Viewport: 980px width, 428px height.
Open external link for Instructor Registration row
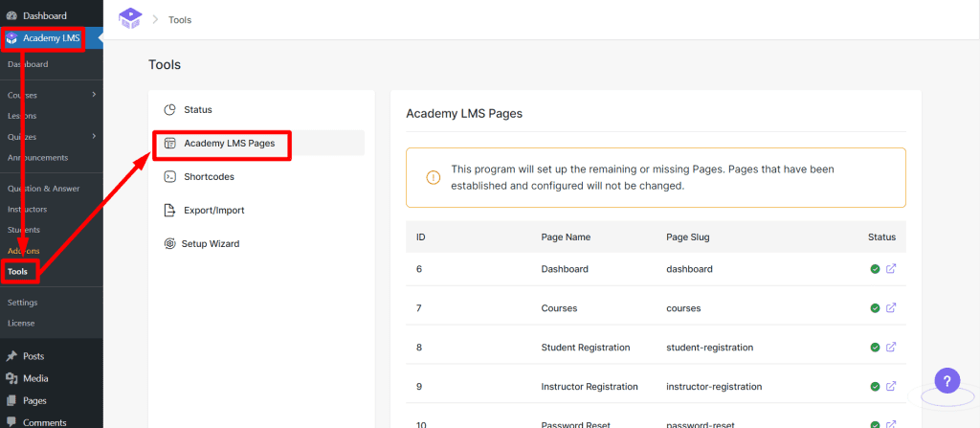[x=891, y=386]
